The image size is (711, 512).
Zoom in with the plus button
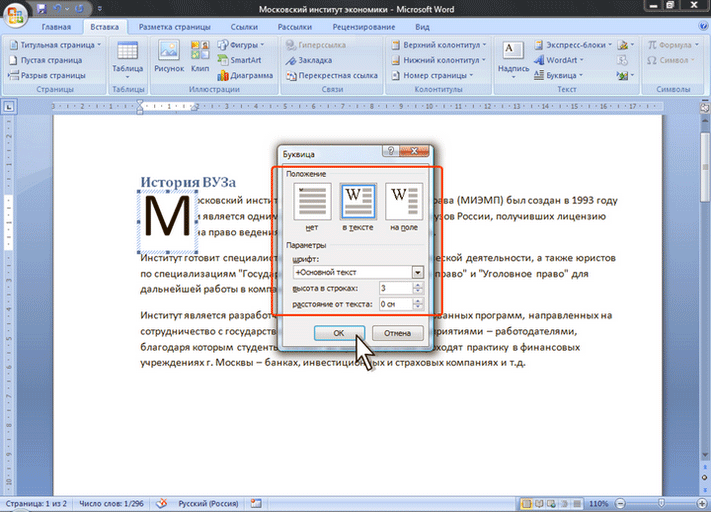702,503
